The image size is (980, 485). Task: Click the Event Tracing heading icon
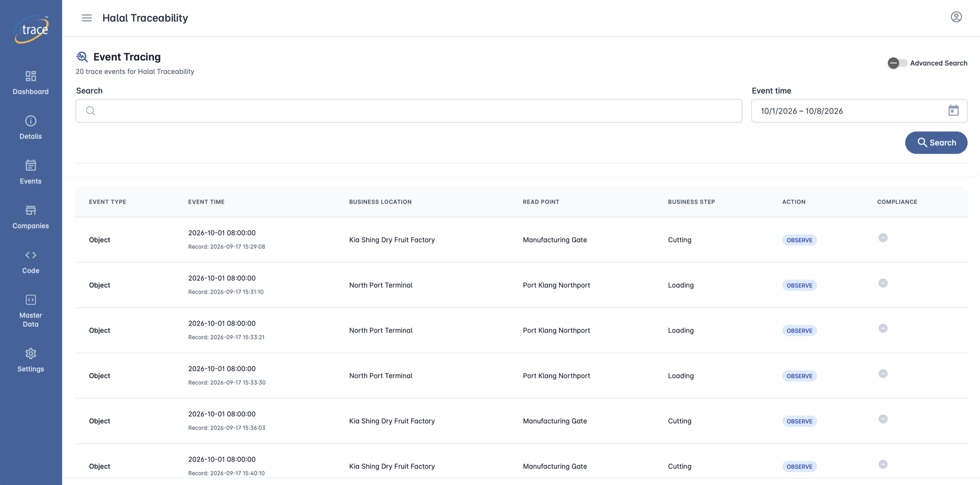pyautogui.click(x=82, y=57)
